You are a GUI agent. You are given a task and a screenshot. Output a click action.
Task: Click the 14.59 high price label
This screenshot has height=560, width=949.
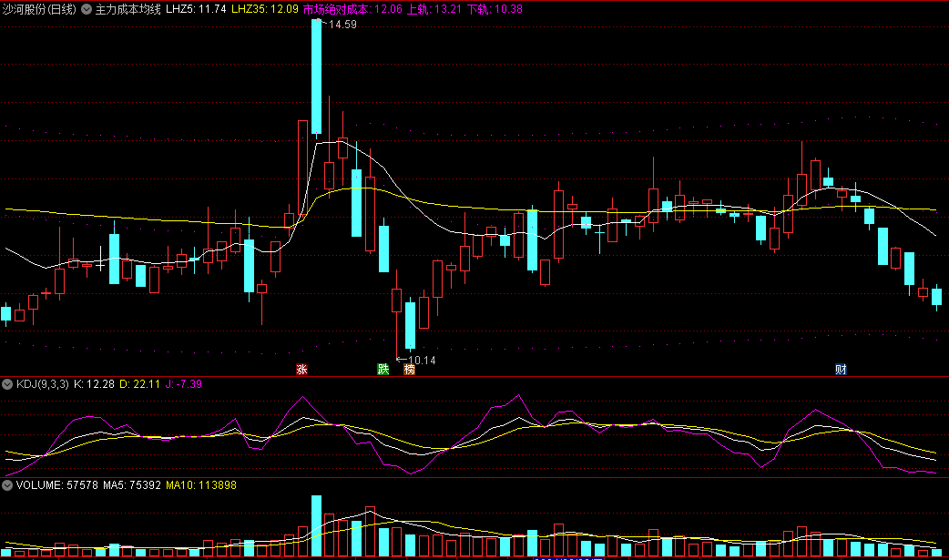342,25
